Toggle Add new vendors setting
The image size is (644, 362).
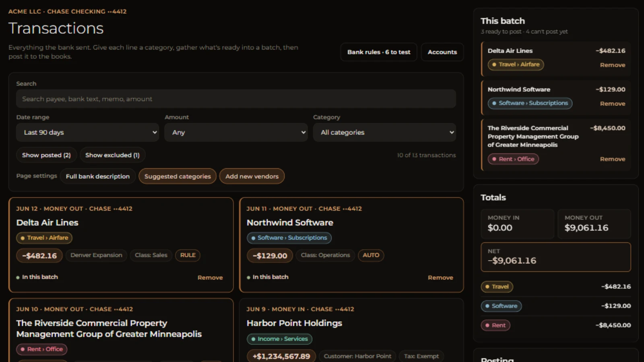252,176
